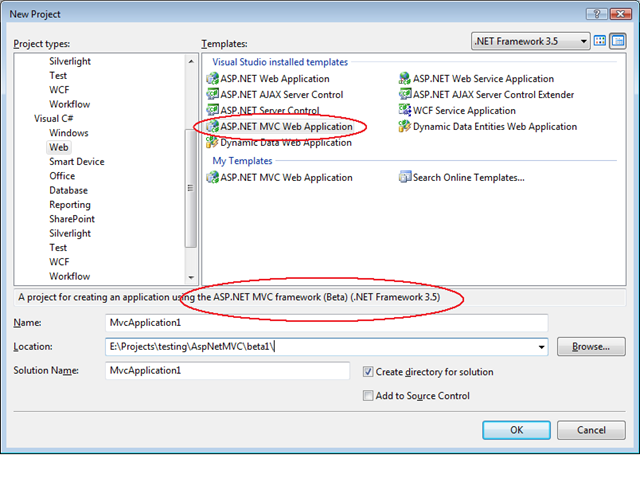Click the 'WCF Service Application' template name

(464, 111)
